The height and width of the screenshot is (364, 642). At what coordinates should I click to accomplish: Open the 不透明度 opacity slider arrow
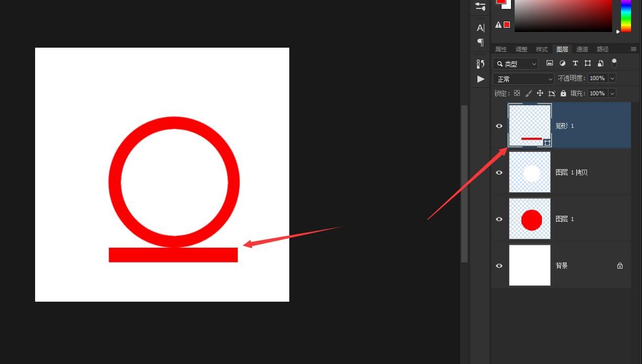pos(612,78)
